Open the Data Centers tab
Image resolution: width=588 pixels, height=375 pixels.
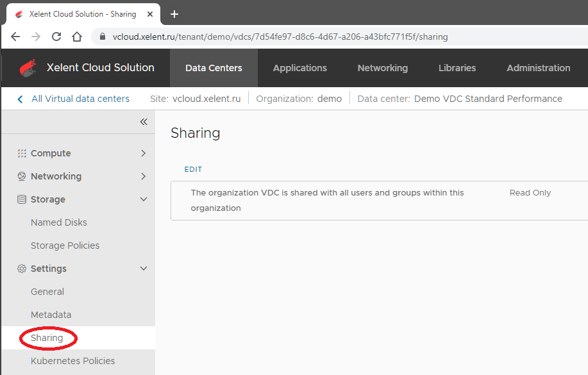coord(214,68)
